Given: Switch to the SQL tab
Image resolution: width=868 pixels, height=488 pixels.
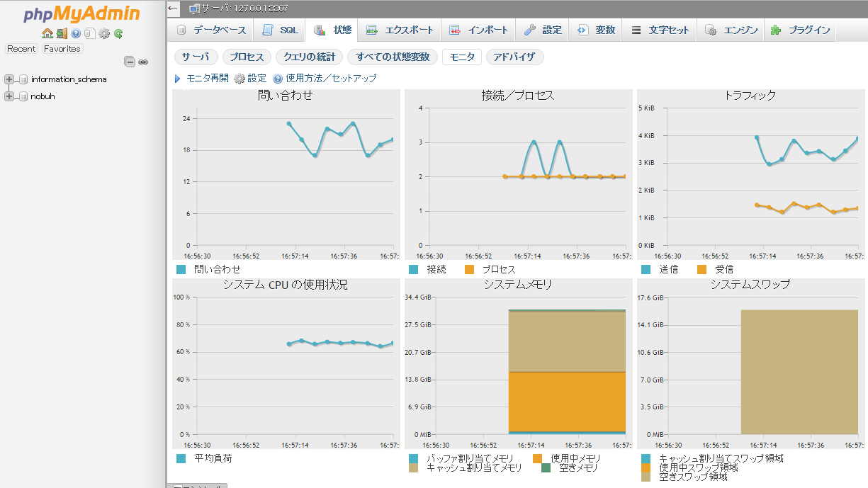Looking at the screenshot, I should pyautogui.click(x=279, y=30).
